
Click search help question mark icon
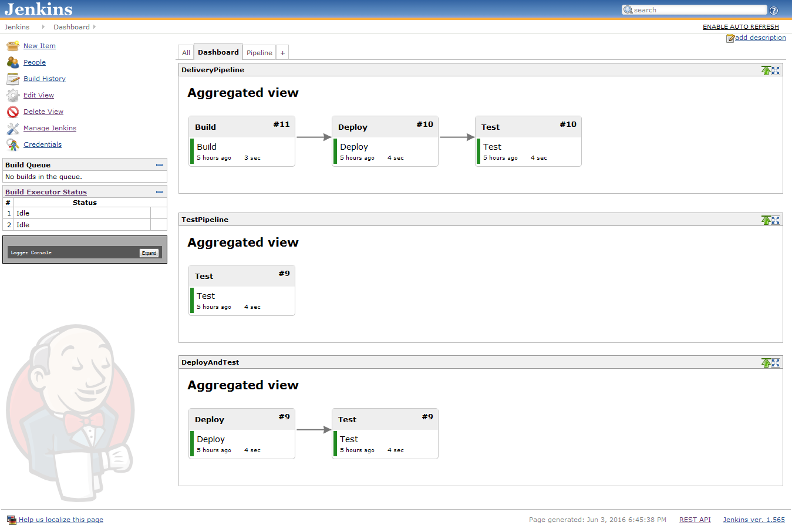coord(774,10)
